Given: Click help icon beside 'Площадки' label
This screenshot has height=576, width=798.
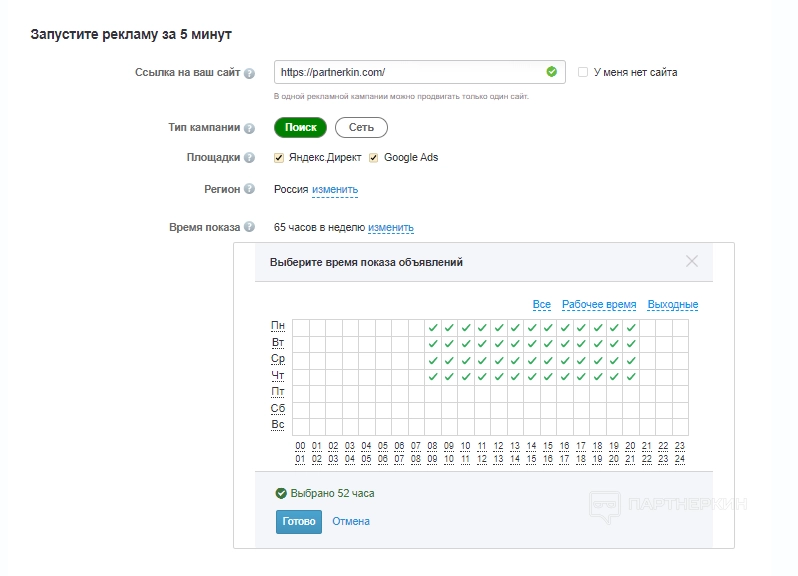Looking at the screenshot, I should pos(249,158).
